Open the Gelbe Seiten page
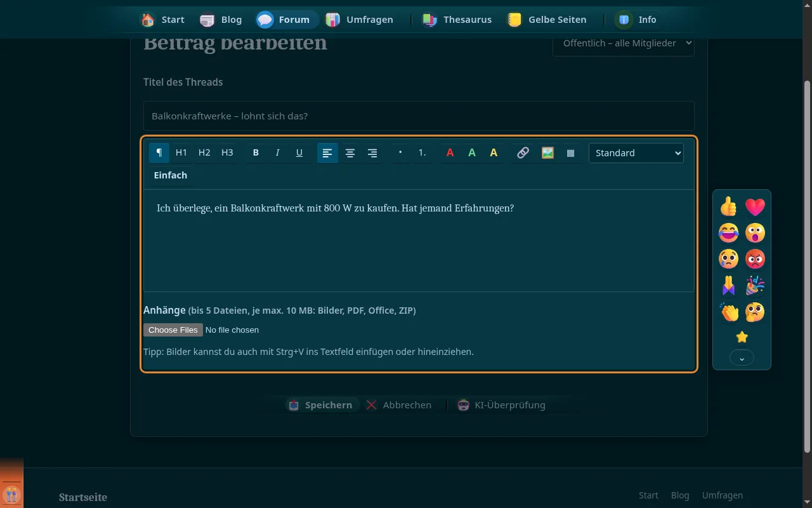The height and width of the screenshot is (508, 812). tap(547, 20)
